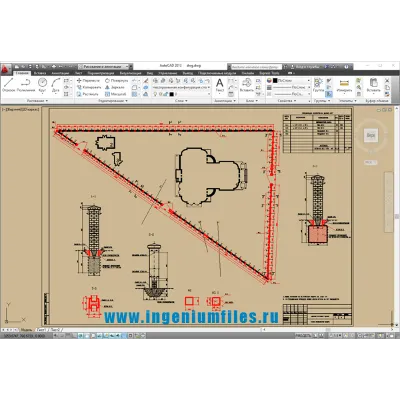
Task: Switch to the Онлайн ribbon tab
Action: 248,73
